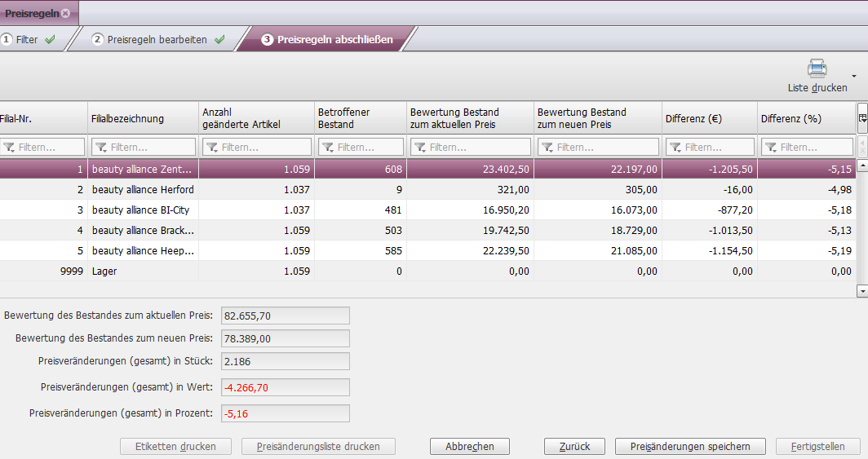Open the dropdown arrow beside Liste drucken
Screen dimensions: 868x459
click(854, 76)
